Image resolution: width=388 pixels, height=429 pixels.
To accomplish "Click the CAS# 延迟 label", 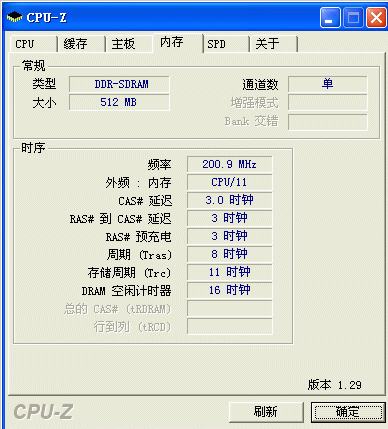I will [x=145, y=201].
